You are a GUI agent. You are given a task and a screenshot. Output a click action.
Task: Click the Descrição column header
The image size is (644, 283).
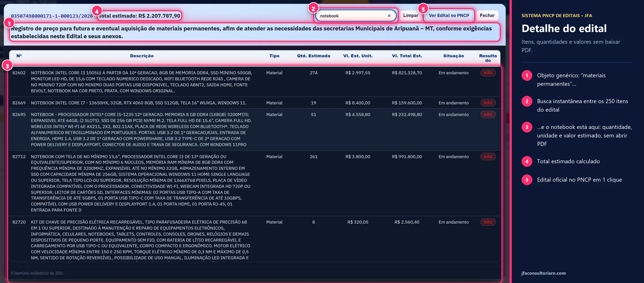click(x=142, y=56)
